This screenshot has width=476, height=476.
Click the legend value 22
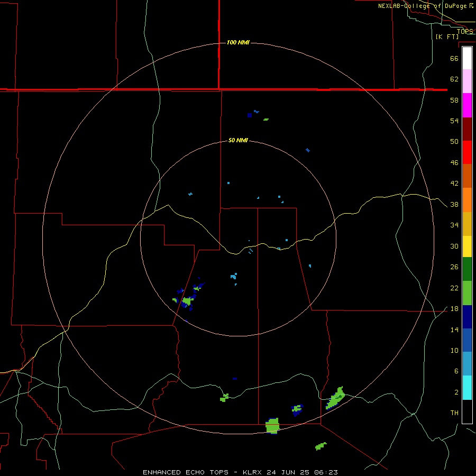(x=454, y=288)
